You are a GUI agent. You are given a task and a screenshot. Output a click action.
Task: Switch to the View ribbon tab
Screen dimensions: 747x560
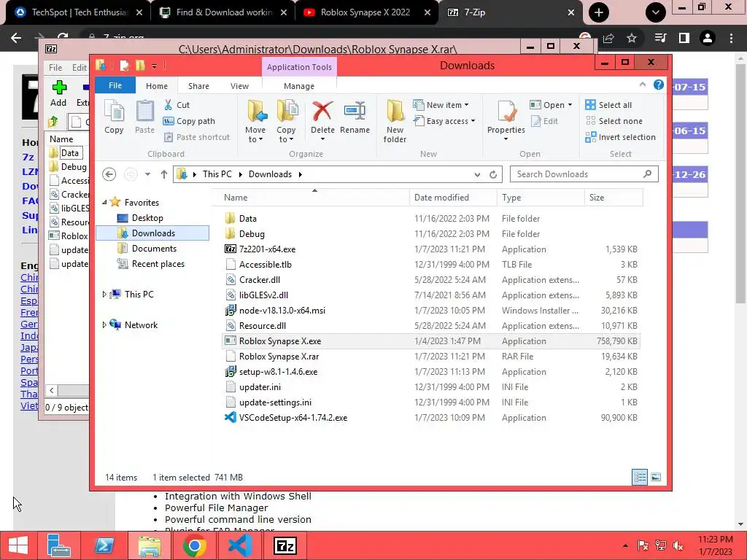coord(239,86)
